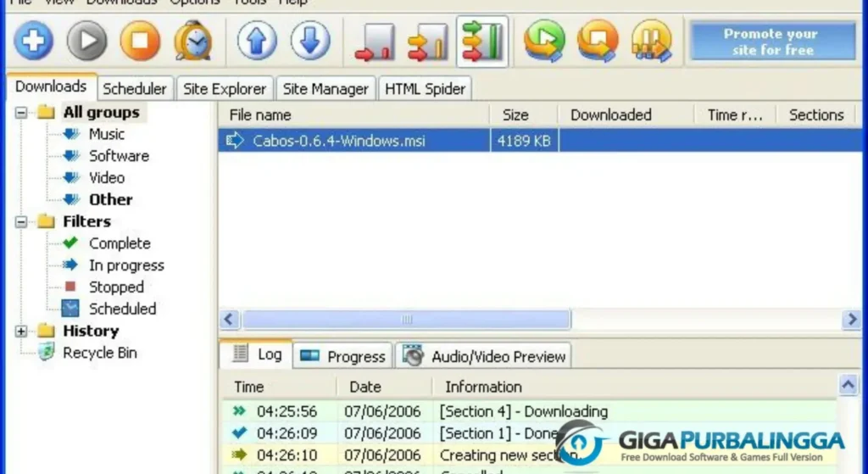Select the Filters folder

(x=87, y=221)
